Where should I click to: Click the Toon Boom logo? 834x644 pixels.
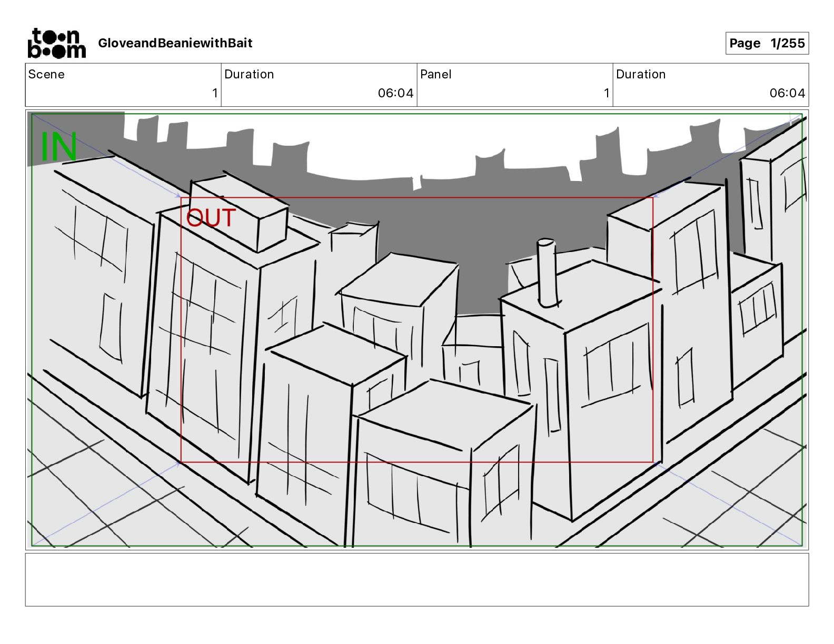[x=56, y=43]
